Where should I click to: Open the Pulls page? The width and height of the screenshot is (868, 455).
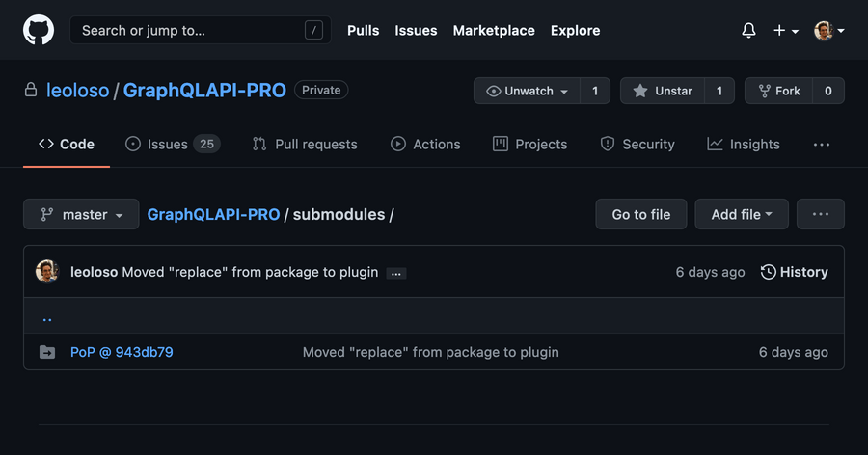[364, 31]
